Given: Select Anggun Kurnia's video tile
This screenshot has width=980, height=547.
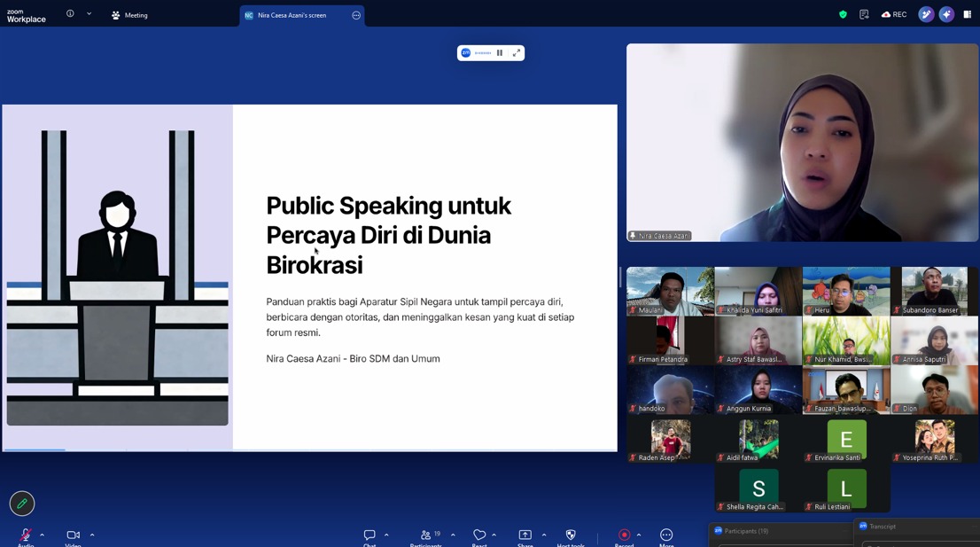Looking at the screenshot, I should coord(758,390).
